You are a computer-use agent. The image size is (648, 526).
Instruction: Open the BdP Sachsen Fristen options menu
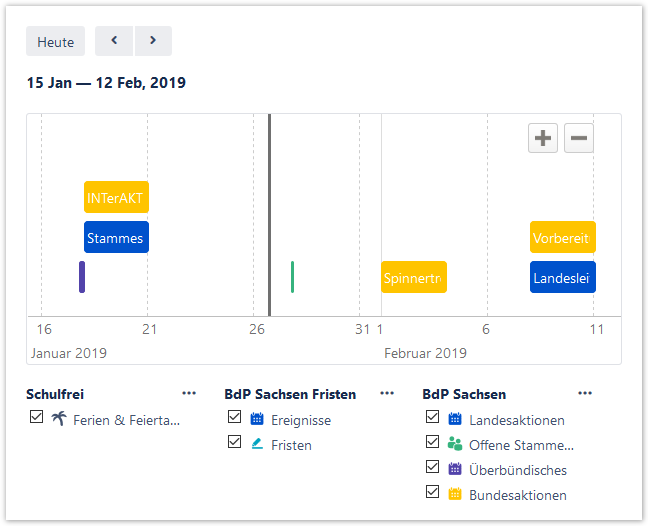pyautogui.click(x=387, y=393)
